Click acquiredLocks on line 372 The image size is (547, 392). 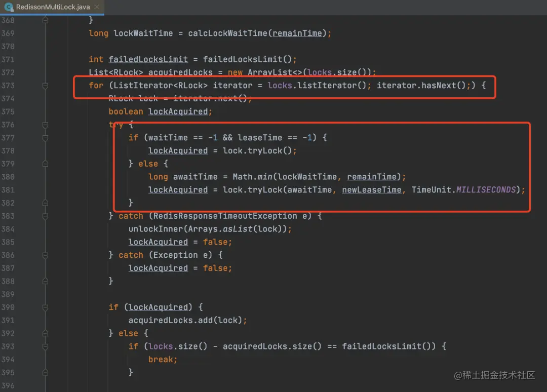[180, 72]
